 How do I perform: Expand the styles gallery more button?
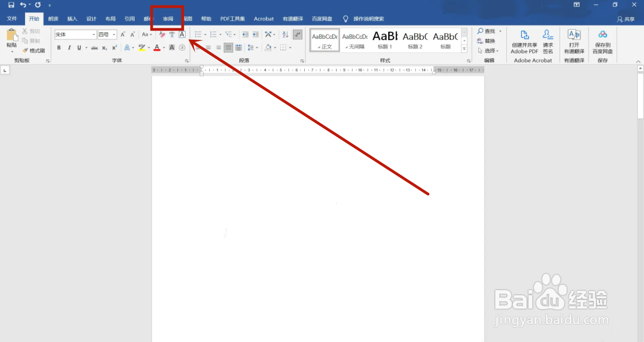coord(464,48)
